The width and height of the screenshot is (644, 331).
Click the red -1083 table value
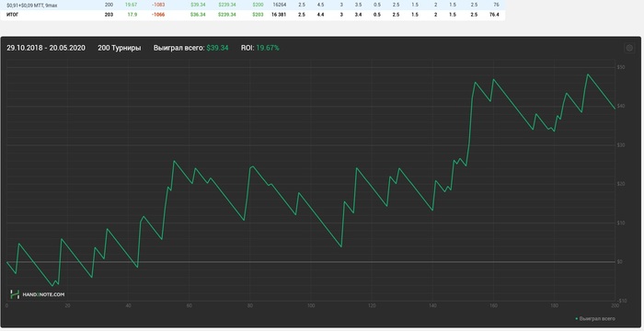tap(158, 5)
